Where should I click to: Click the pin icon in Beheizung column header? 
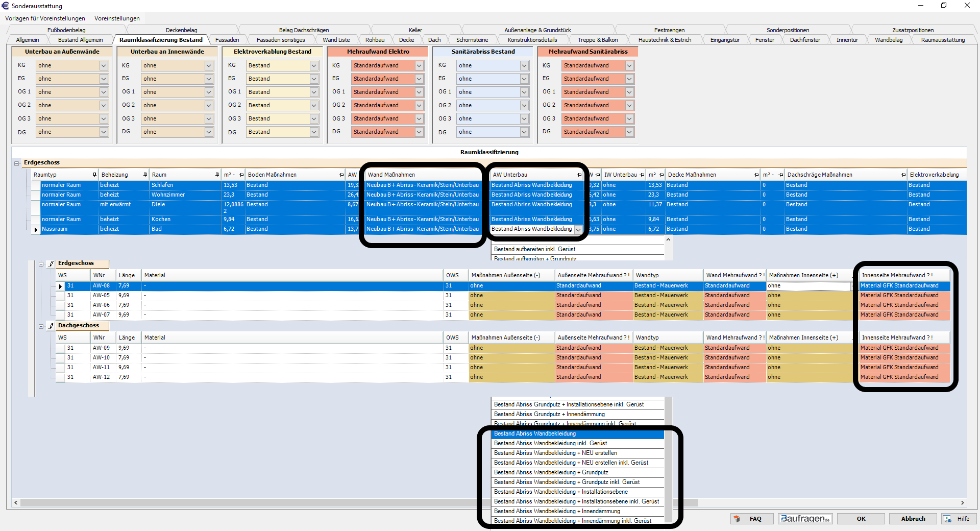[x=145, y=175]
